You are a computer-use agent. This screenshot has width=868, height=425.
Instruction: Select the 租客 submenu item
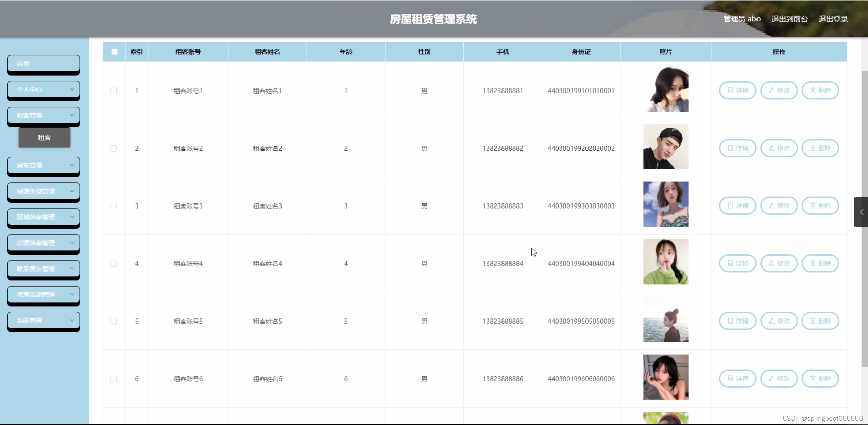click(x=45, y=137)
